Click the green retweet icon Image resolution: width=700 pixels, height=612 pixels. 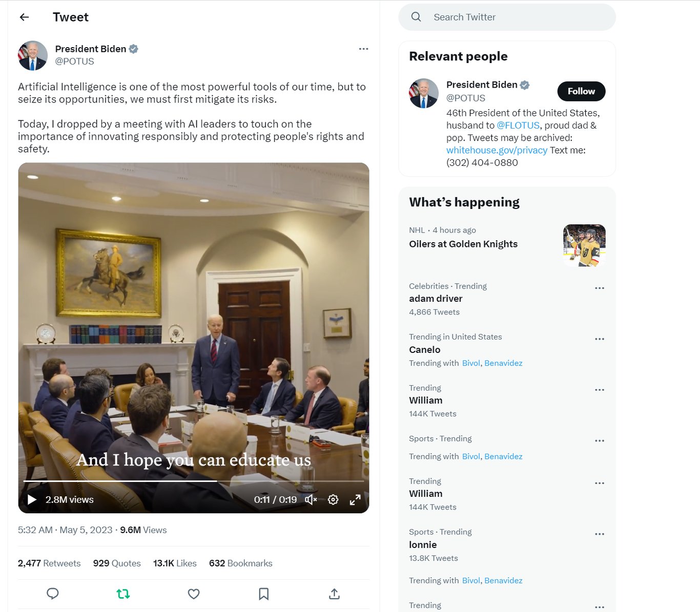[123, 594]
